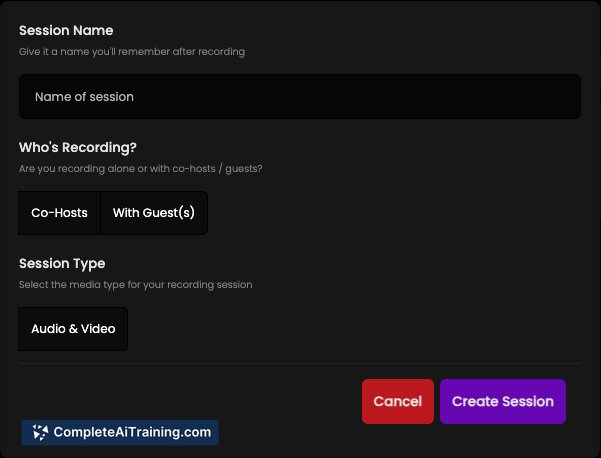601x458 pixels.
Task: Click the Who's Recording? heading
Action: pyautogui.click(x=78, y=147)
